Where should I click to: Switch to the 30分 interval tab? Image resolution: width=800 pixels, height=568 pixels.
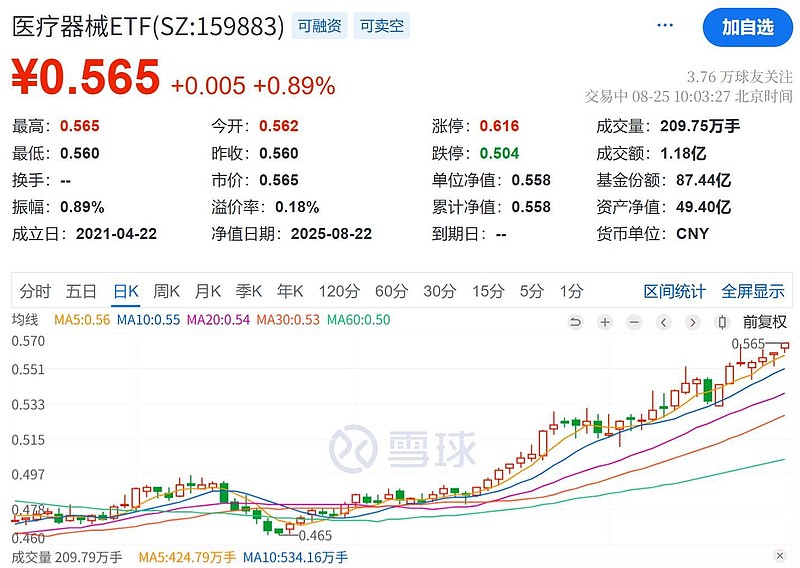(x=439, y=291)
